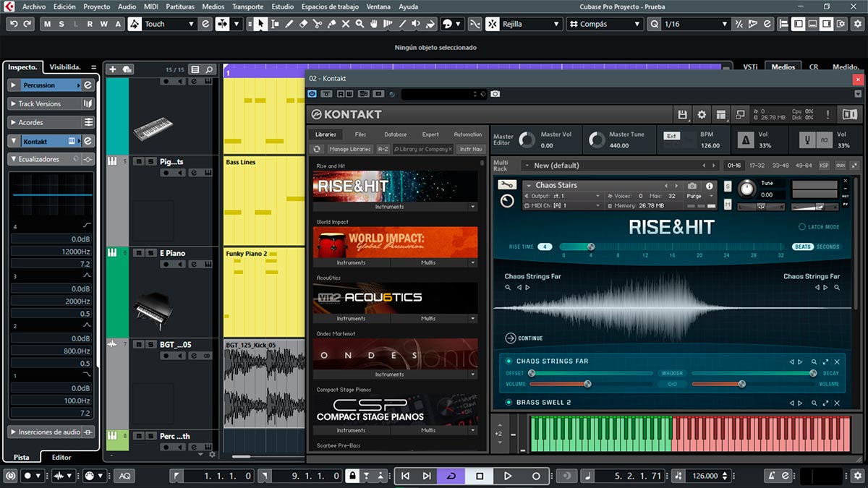
Task: Click the CONTINUE link in Rise & Hit
Action: click(x=524, y=338)
